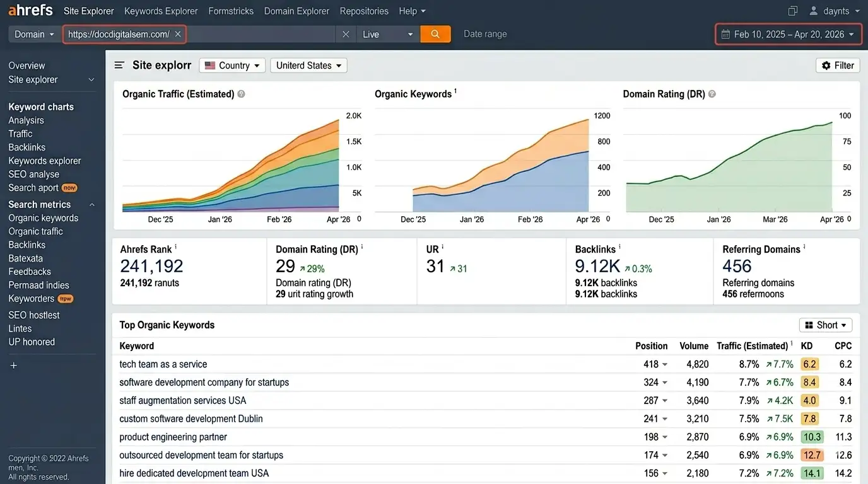This screenshot has height=484, width=868.
Task: Clear the search field with the X next to Live
Action: click(346, 34)
